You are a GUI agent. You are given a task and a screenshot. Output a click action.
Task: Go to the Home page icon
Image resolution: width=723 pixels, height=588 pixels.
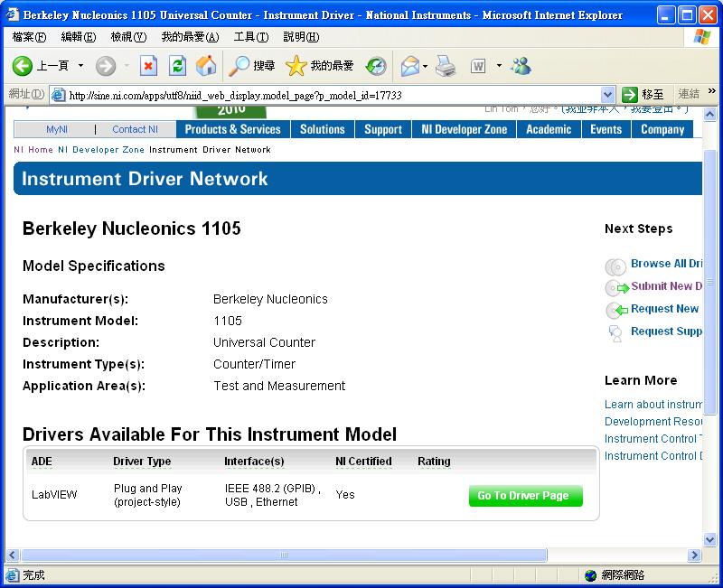206,66
